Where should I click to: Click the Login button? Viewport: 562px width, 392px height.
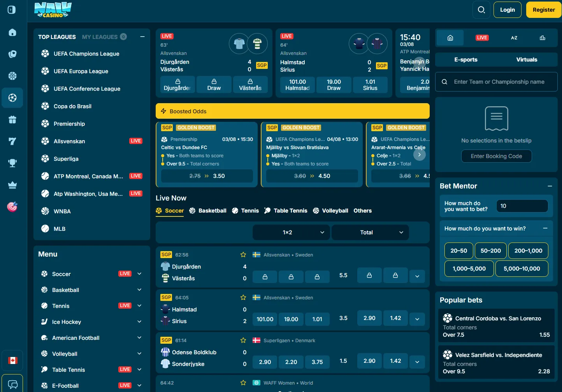point(508,10)
